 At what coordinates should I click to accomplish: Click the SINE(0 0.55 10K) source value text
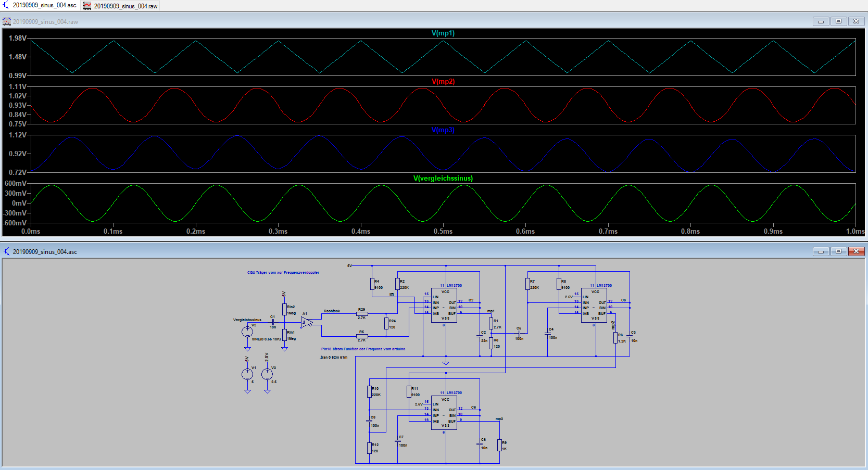click(x=266, y=339)
